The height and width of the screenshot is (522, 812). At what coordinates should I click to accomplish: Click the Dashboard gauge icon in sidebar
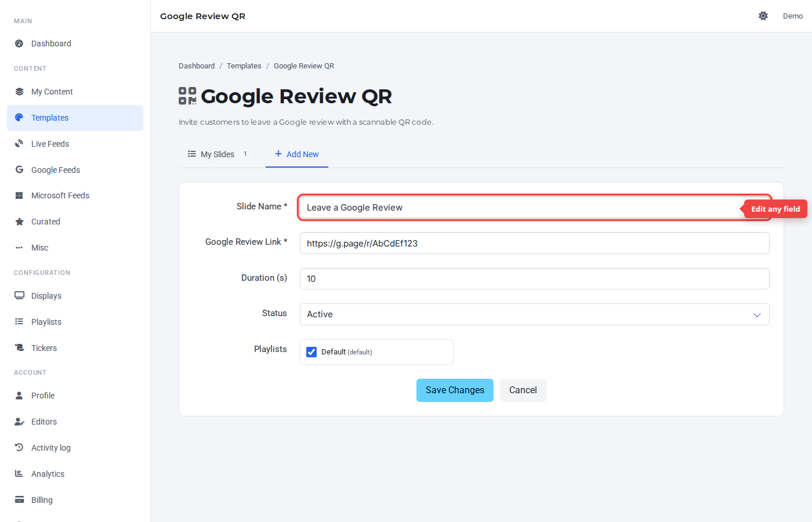(x=19, y=43)
